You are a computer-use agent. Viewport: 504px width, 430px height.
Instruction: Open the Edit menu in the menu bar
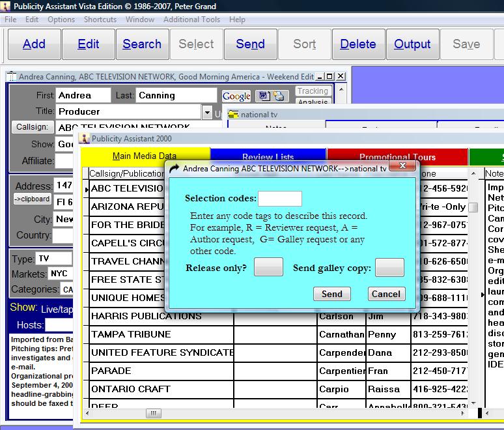[x=32, y=20]
